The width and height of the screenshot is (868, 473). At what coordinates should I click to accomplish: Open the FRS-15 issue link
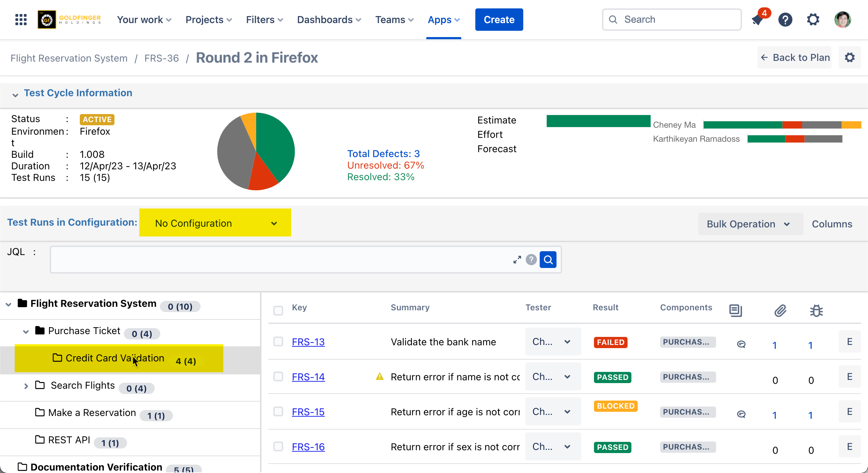coord(308,412)
